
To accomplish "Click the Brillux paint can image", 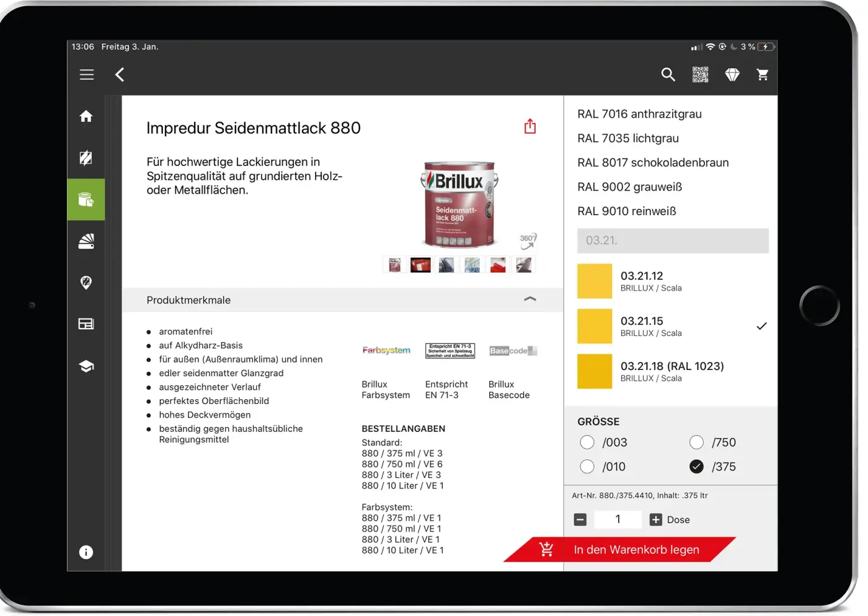I will [x=459, y=205].
